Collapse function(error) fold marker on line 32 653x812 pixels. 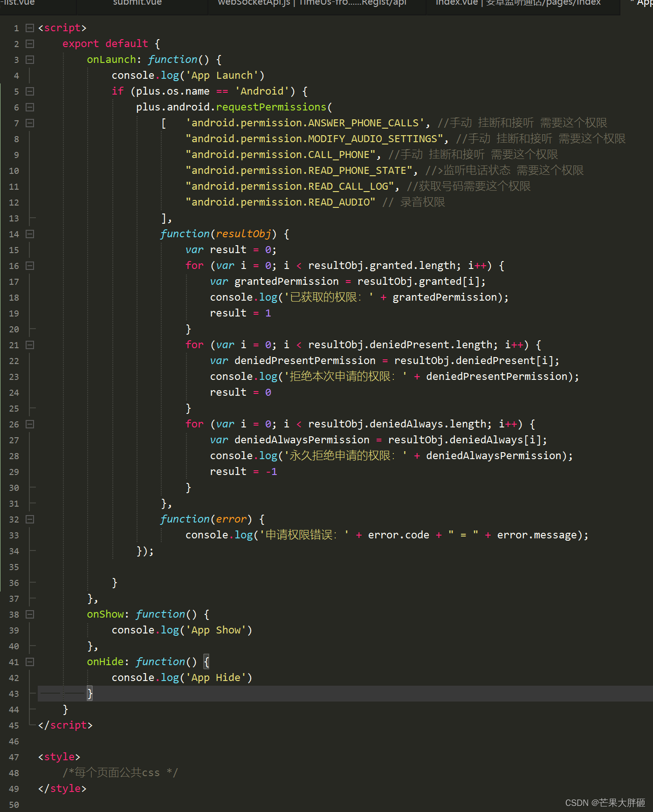[x=30, y=519]
